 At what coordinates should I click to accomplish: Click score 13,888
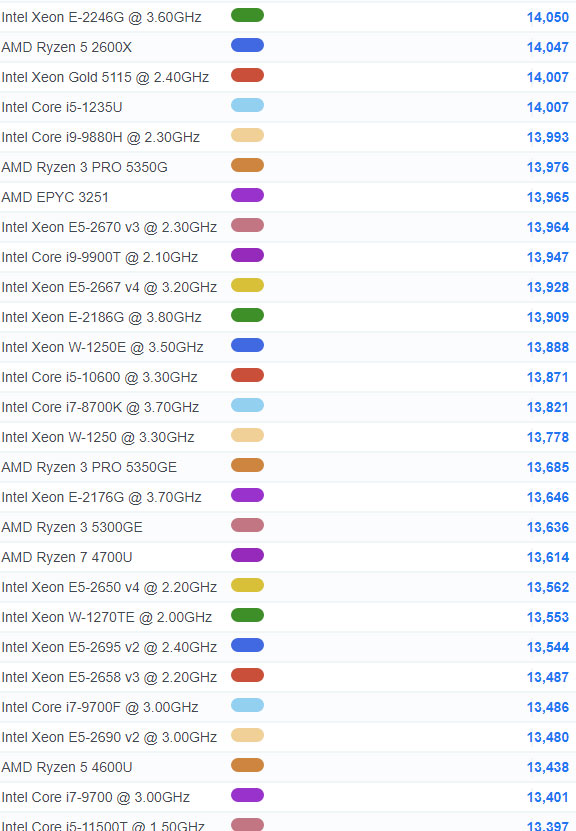click(x=547, y=347)
